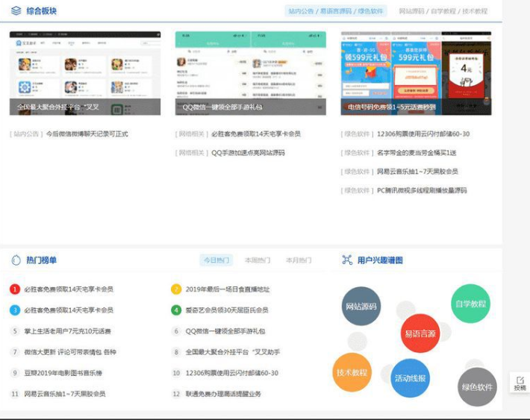Click the 综合板块 layers icon
The width and height of the screenshot is (530, 420).
point(16,11)
